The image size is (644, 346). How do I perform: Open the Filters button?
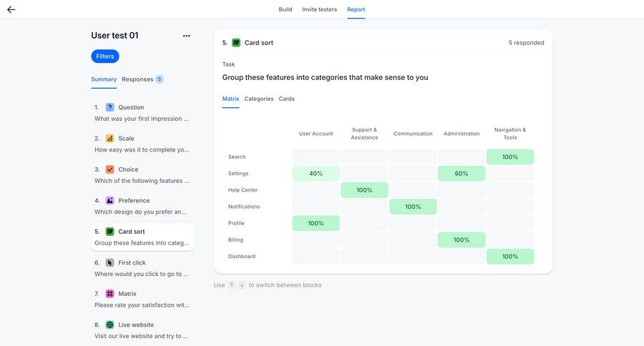[x=105, y=56]
